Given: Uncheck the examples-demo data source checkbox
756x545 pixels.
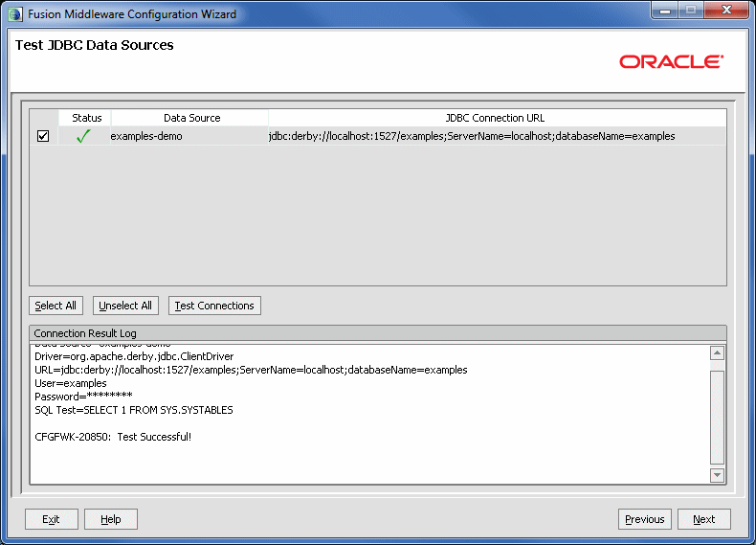Looking at the screenshot, I should [43, 136].
